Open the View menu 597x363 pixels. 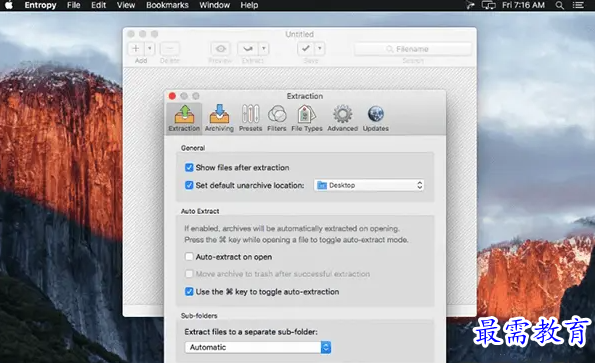126,5
